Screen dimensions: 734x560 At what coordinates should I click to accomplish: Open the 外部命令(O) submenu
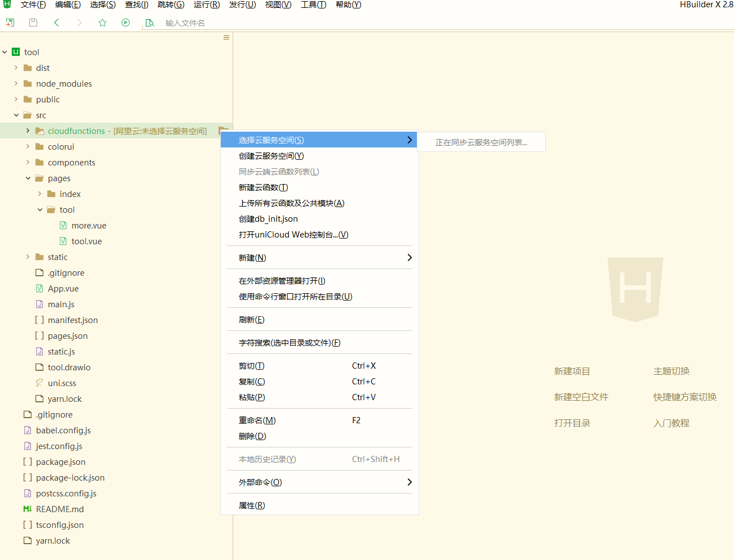[319, 482]
